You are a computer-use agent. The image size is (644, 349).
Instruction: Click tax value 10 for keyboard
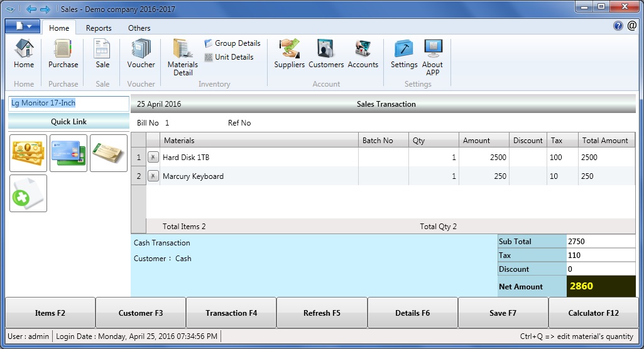pos(563,176)
